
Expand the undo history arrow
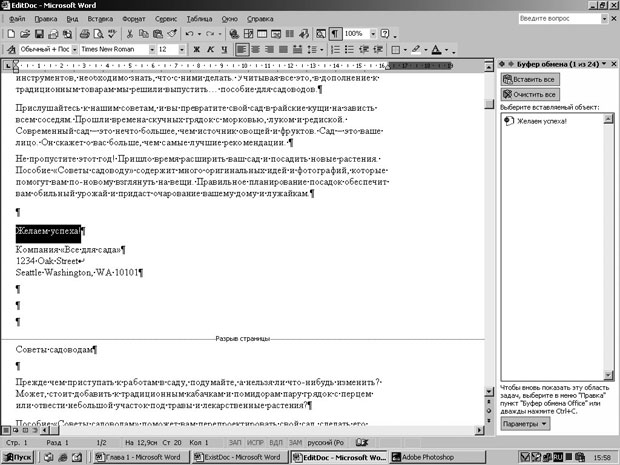199,34
